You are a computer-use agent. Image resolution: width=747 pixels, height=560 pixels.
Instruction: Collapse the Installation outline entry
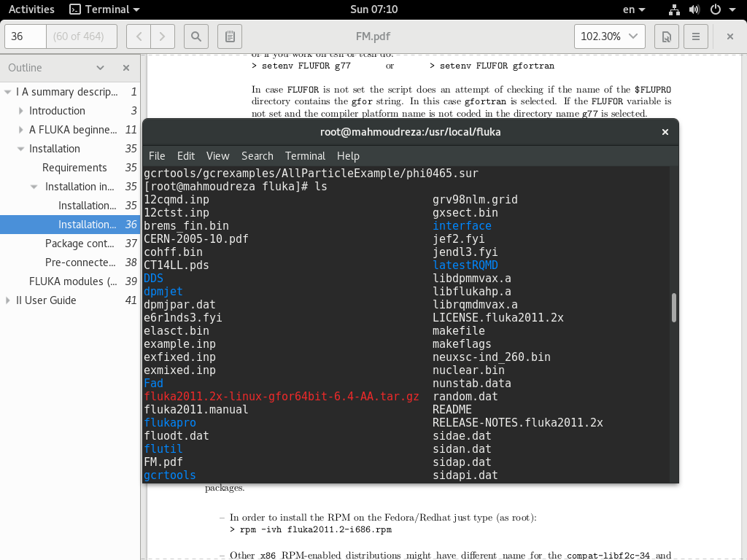pos(20,149)
